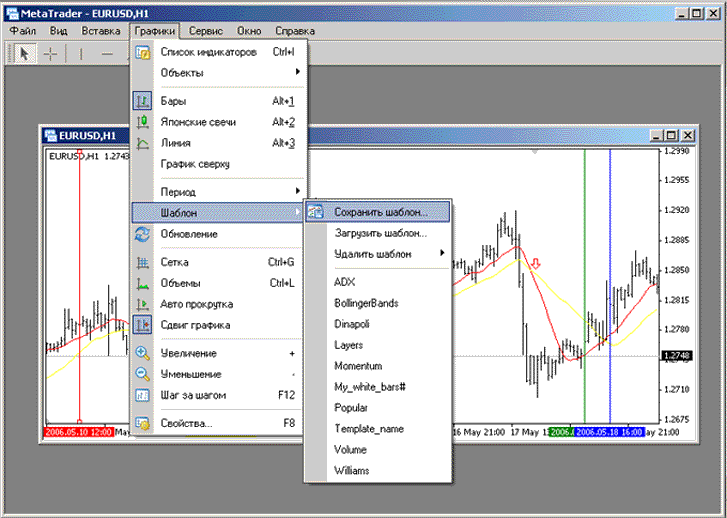Image resolution: width=727 pixels, height=518 pixels.
Task: Open the Сервис menu
Action: [x=206, y=31]
